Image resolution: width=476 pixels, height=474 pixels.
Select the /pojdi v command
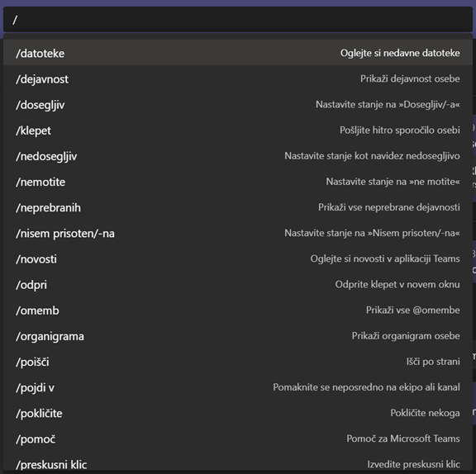point(238,387)
